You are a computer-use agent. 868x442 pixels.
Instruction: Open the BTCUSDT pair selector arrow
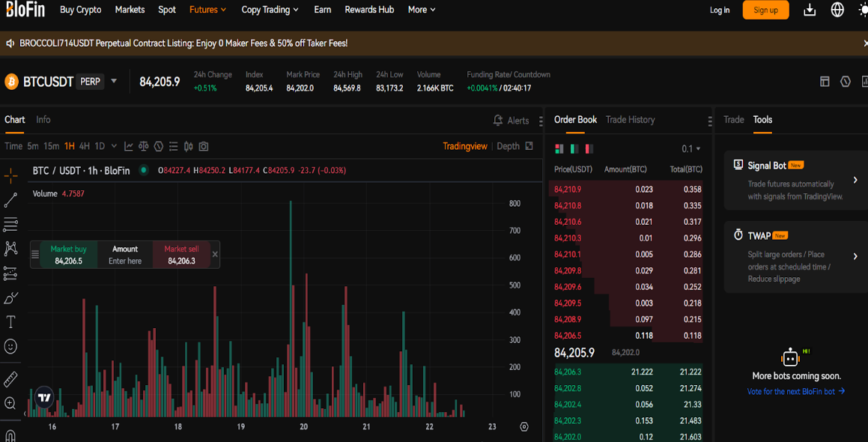coord(114,81)
